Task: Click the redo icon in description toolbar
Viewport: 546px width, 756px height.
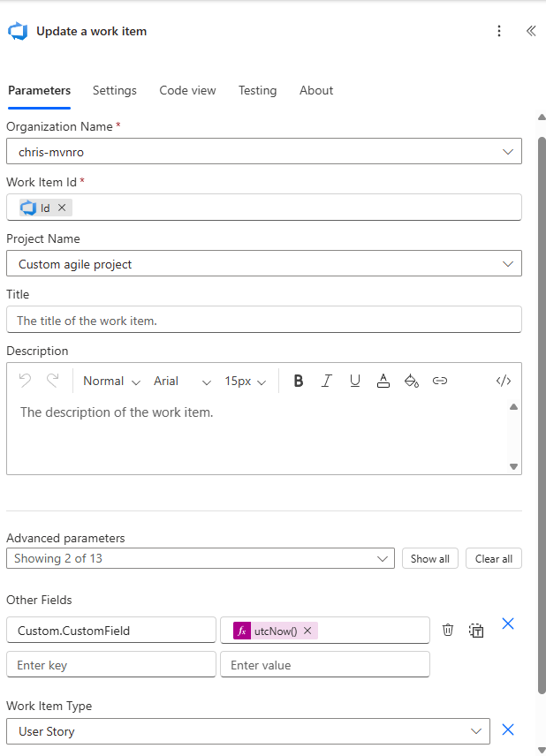Action: point(53,381)
